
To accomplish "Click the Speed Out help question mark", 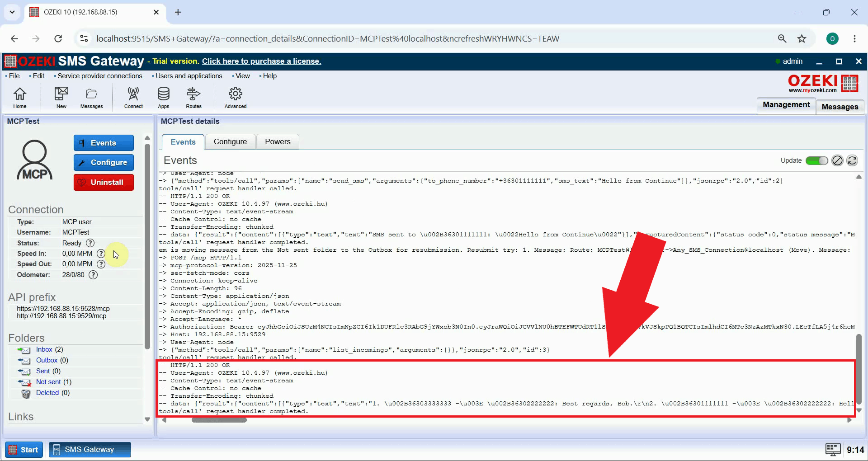I will point(101,264).
